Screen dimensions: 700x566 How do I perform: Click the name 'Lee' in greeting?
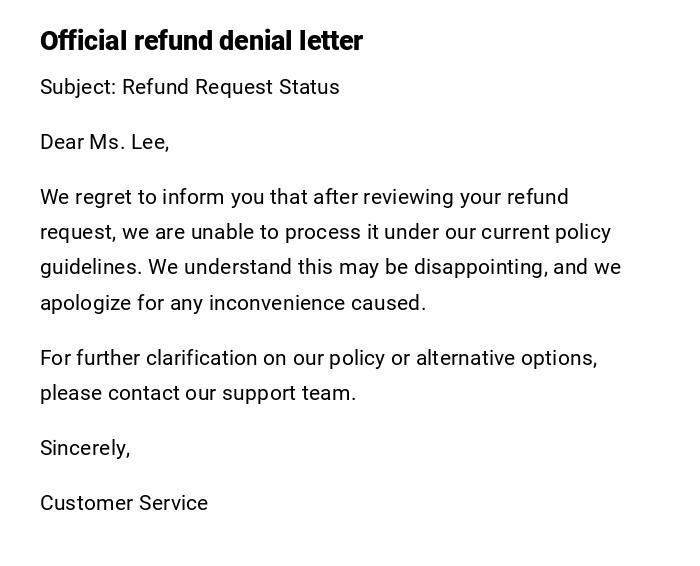(x=148, y=142)
